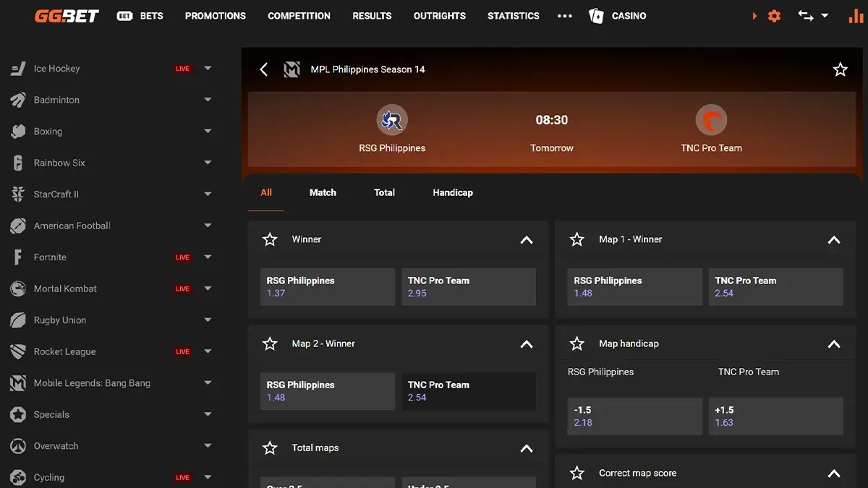Click the Overwatch icon
This screenshot has height=488, width=868.
pos(18,446)
